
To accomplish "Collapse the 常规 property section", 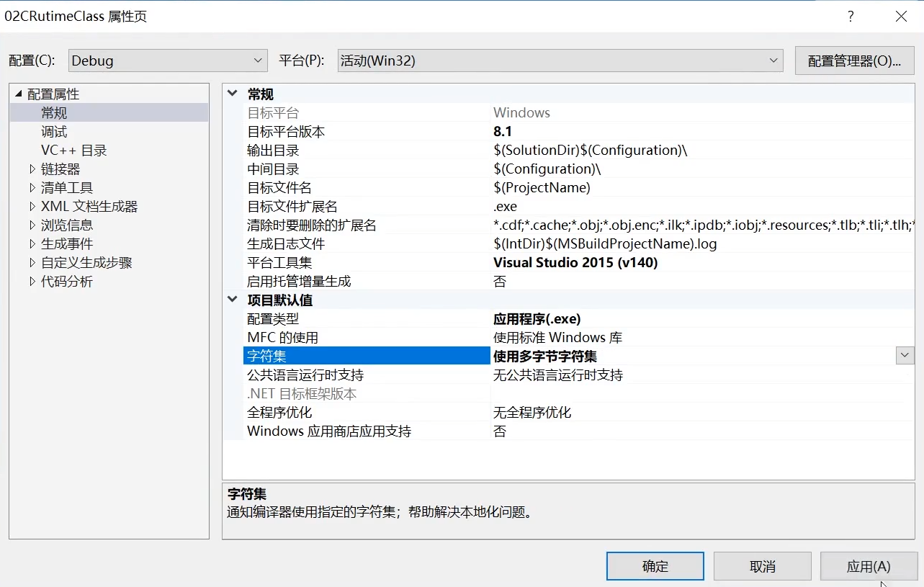I will (232, 94).
